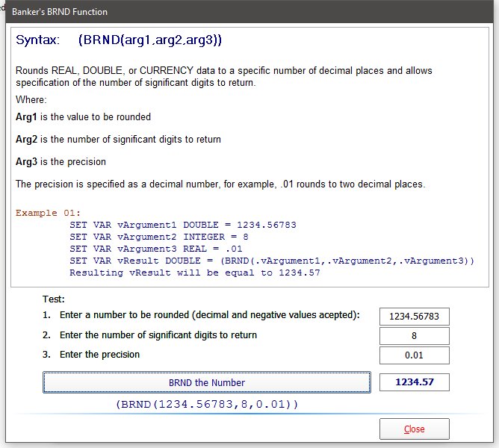
Task: Select the significant digits input field
Action: pos(414,336)
